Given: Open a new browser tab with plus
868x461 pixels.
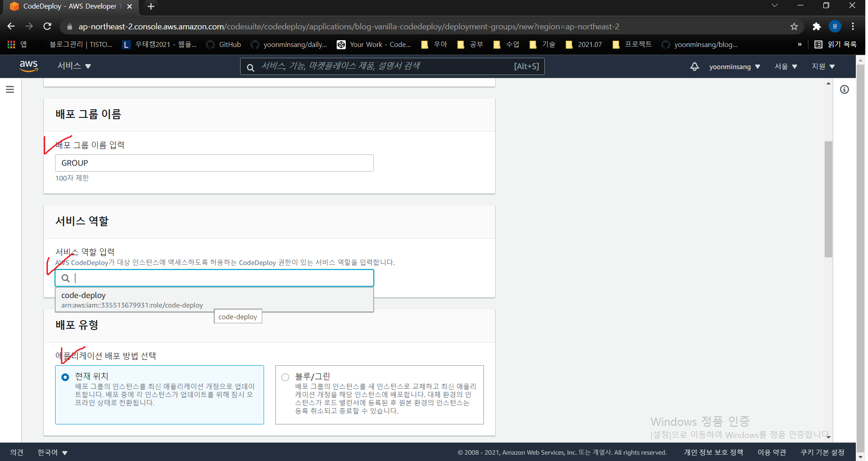Looking at the screenshot, I should point(151,6).
